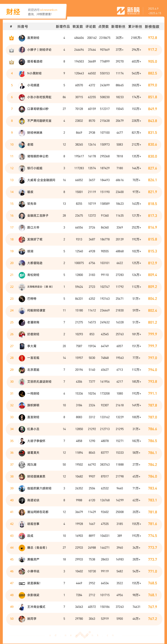Viewport: 167px width, 644px height.
Task: Open 直男财经 avatar thumbnail
Action: click(22, 38)
